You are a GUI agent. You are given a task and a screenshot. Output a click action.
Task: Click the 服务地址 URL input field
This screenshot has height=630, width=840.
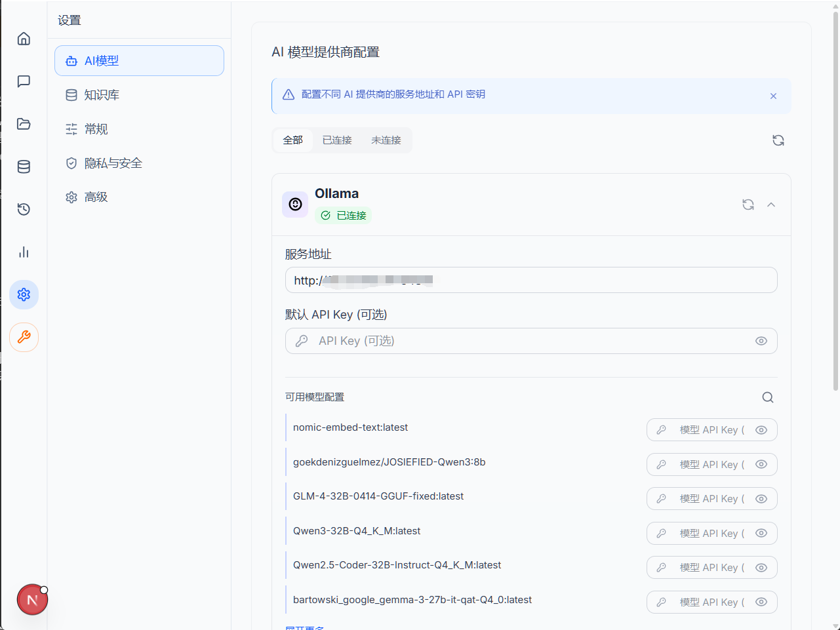[x=531, y=280]
